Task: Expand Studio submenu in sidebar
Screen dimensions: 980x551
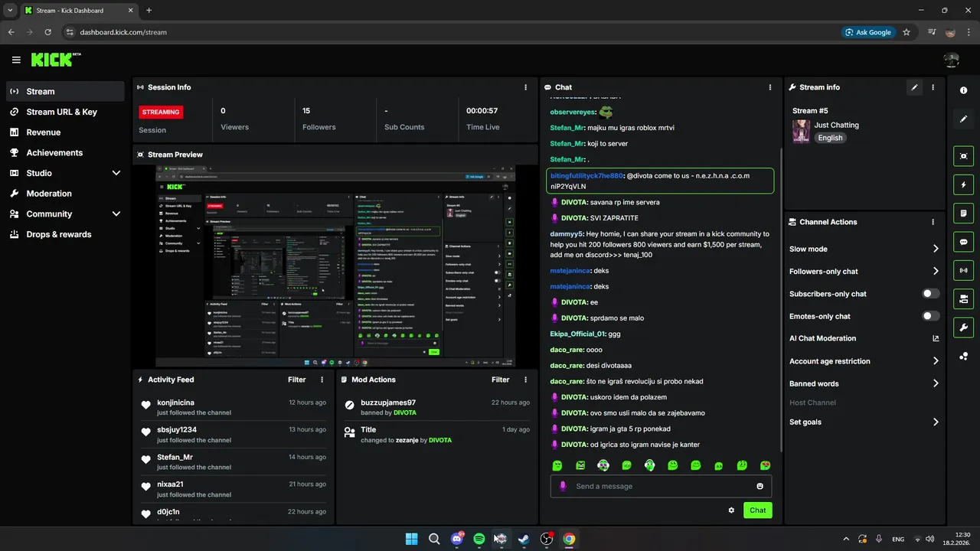Action: [116, 173]
